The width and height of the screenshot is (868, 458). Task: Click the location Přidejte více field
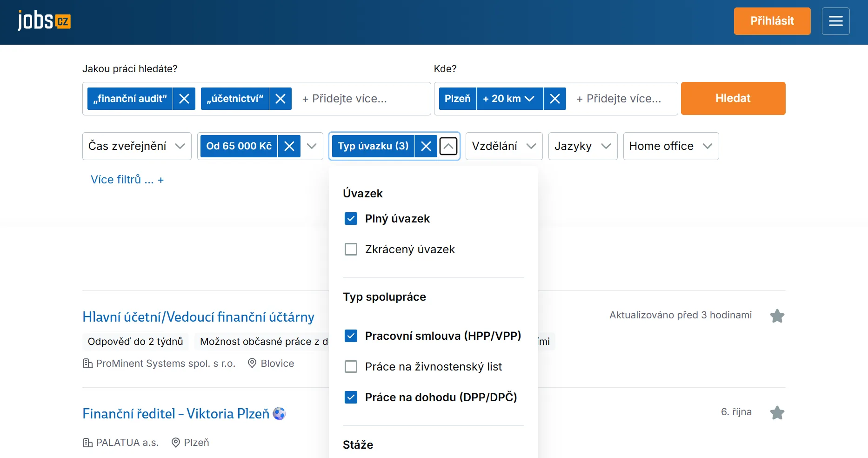(619, 99)
